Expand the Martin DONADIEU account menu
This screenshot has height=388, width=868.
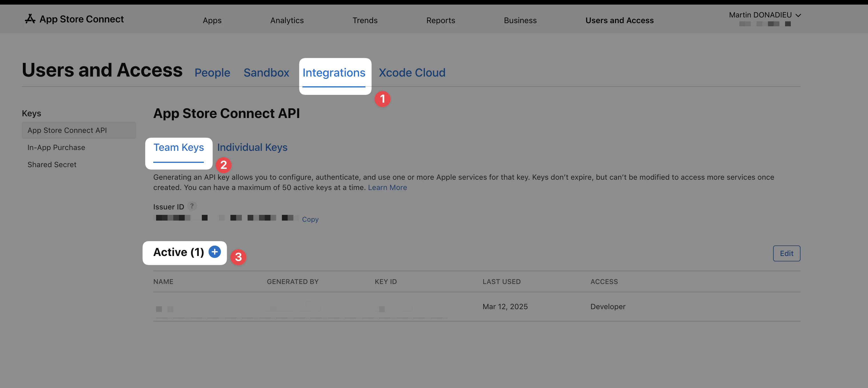coord(765,15)
